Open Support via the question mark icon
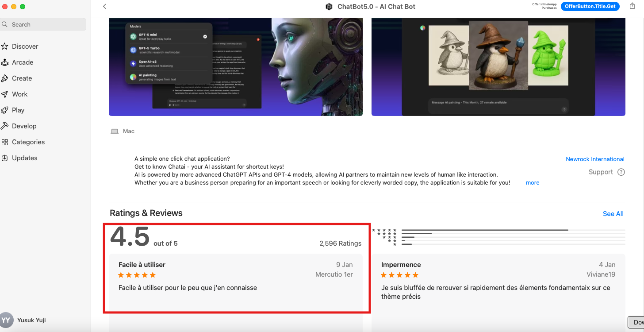 [x=621, y=172]
